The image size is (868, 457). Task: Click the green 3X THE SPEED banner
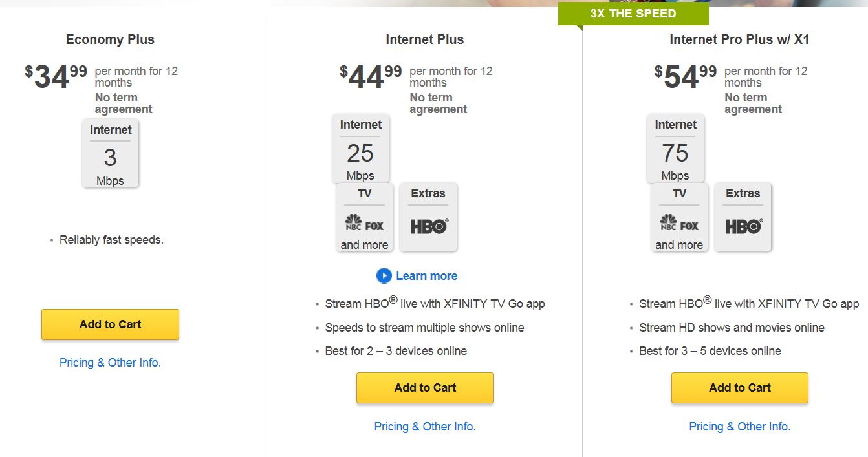coord(633,14)
